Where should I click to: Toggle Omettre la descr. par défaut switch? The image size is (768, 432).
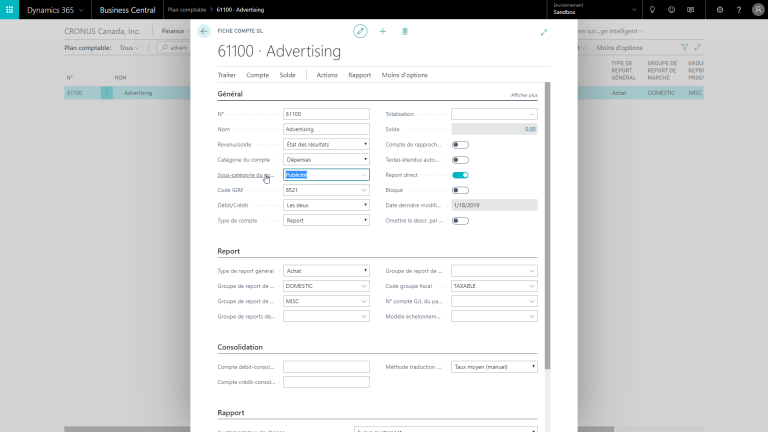[x=460, y=220]
